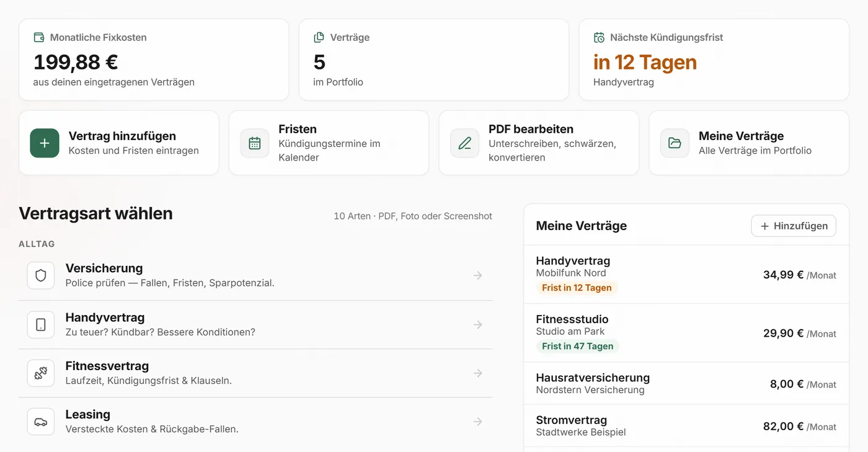Select the Stromvertrag Stadtwerke Beispiel contract

[686, 426]
